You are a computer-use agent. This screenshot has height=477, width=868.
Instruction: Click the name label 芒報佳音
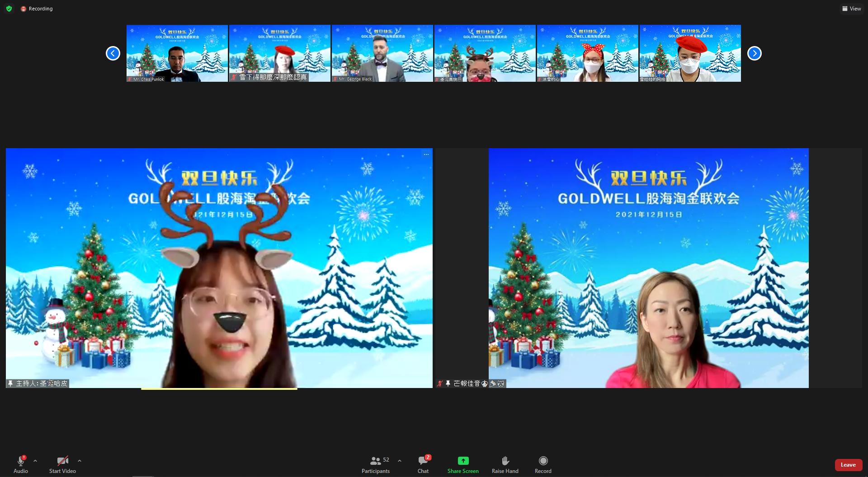click(x=479, y=383)
